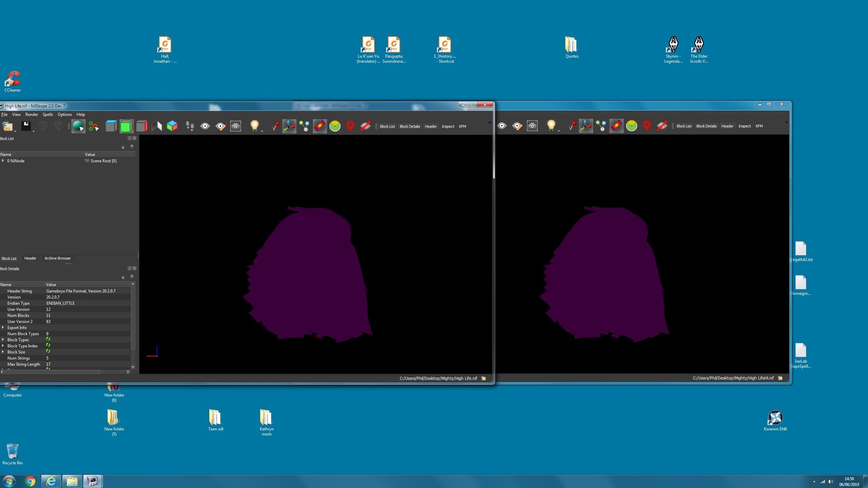The height and width of the screenshot is (488, 868).
Task: Select the object picking sphere tool
Action: [x=78, y=126]
